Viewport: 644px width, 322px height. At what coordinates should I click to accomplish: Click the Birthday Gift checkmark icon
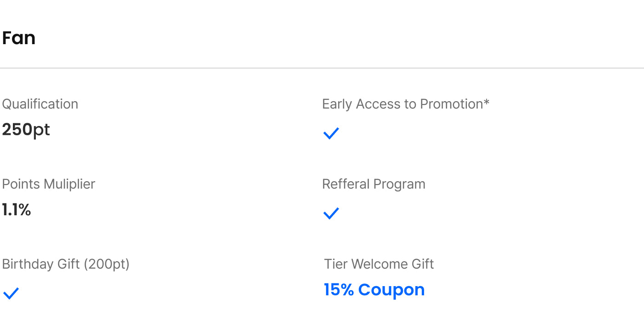(x=11, y=293)
